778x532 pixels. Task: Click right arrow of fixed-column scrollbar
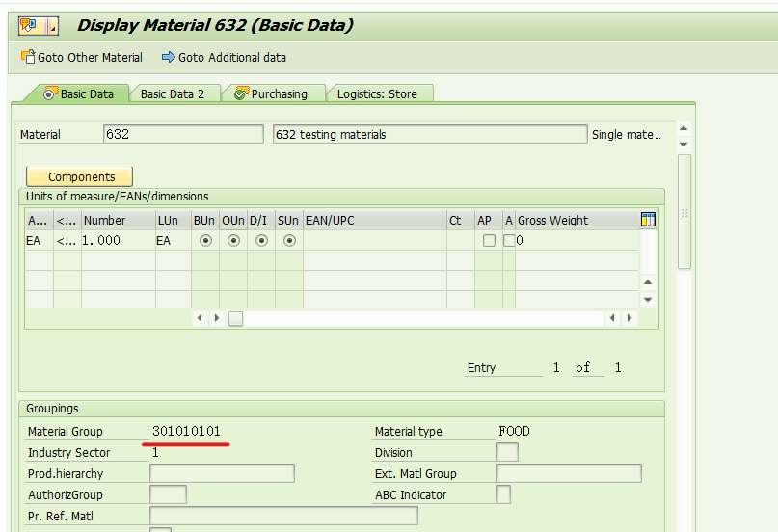point(217,318)
